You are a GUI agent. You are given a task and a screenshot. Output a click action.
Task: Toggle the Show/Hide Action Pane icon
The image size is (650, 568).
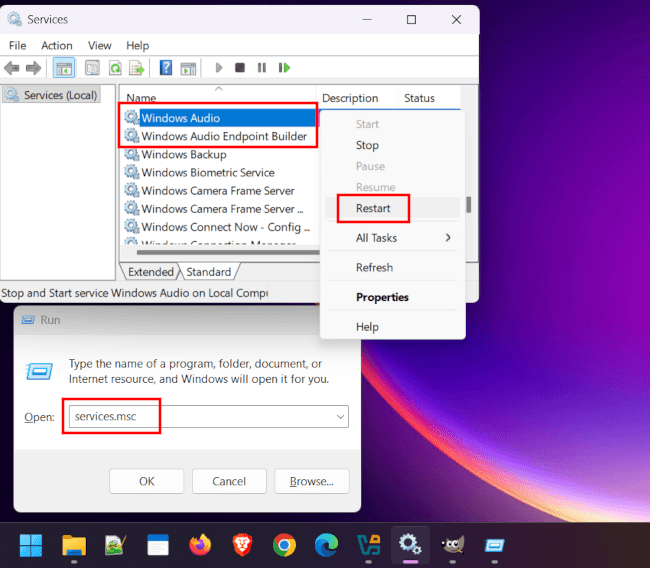[188, 68]
